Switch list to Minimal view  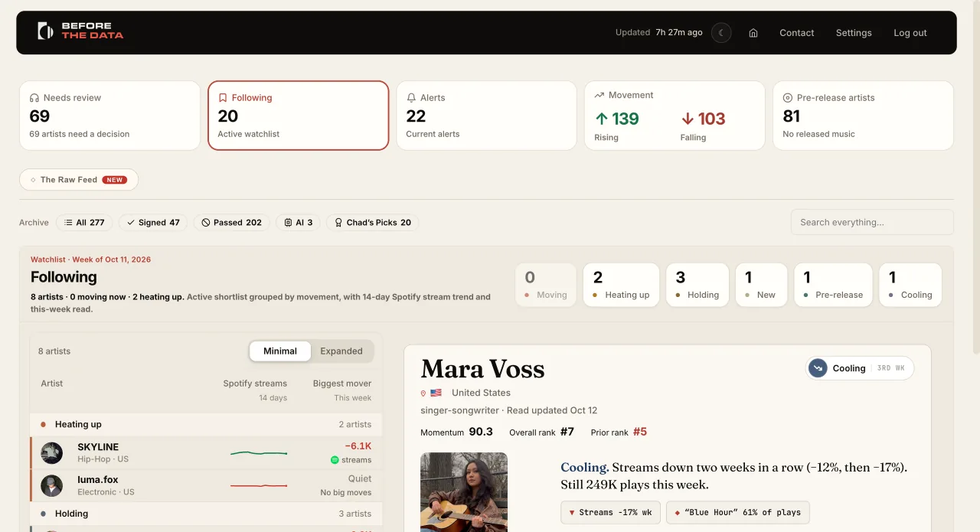(x=280, y=351)
